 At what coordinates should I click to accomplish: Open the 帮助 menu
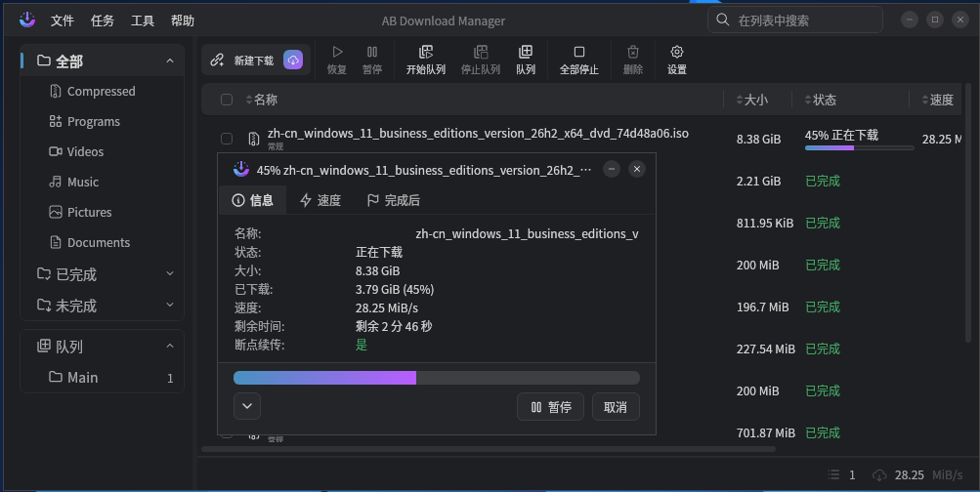(182, 20)
